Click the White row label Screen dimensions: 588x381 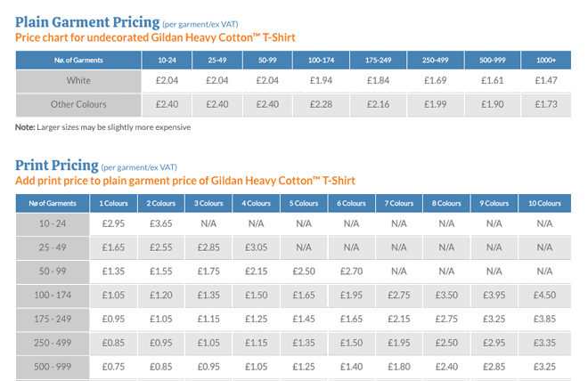(78, 80)
